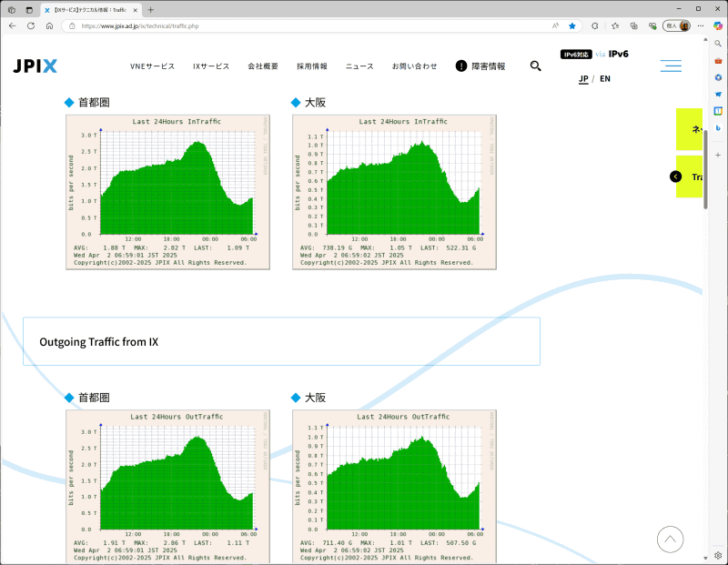This screenshot has width=728, height=565.
Task: Open the Edge settings ... menu
Action: point(701,27)
